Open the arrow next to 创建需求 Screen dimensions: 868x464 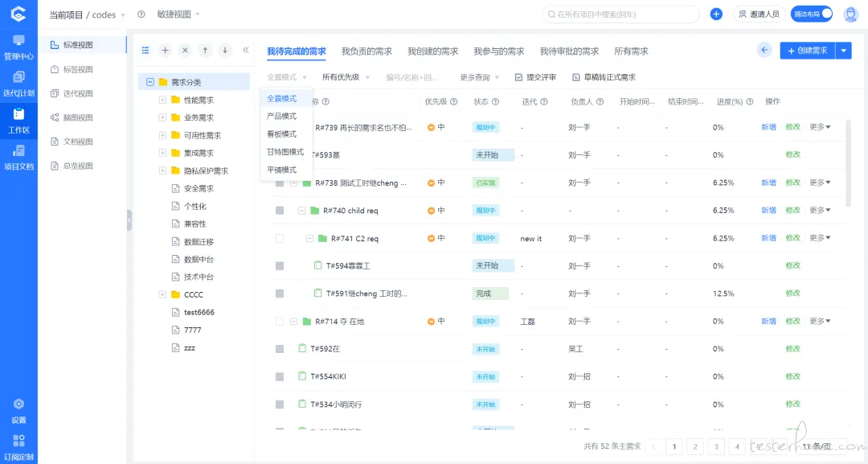pos(843,51)
